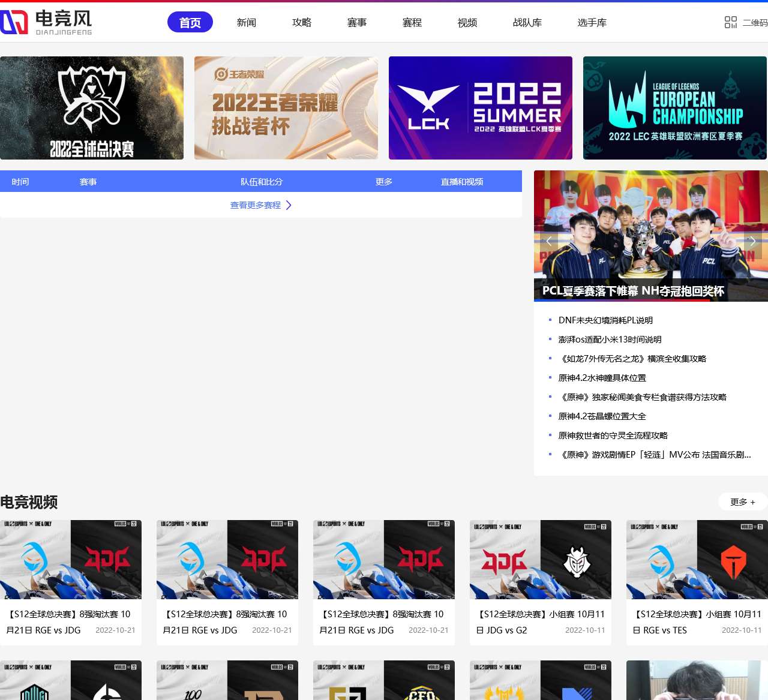Click title 【S12全球总决赛】小组赛 10月11日 RGE vs TES

pos(697,622)
